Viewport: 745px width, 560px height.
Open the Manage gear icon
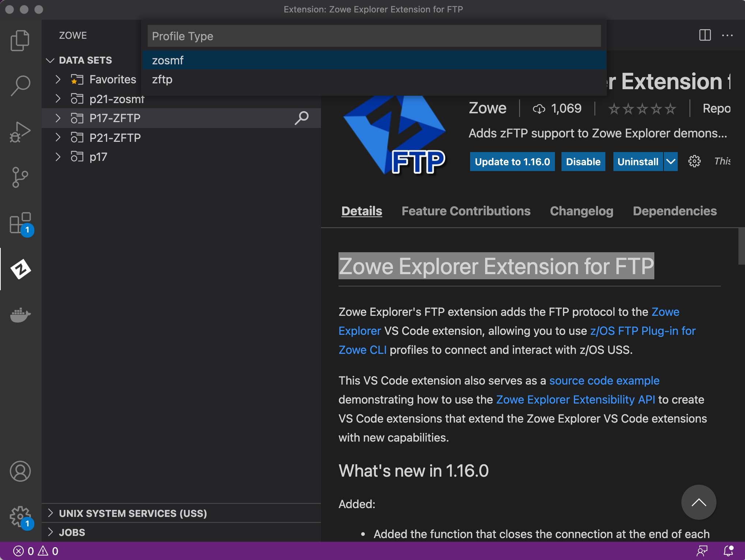point(21,517)
